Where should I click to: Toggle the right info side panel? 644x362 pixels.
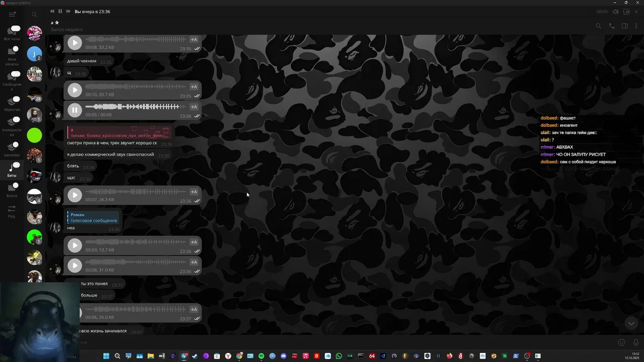pyautogui.click(x=624, y=26)
